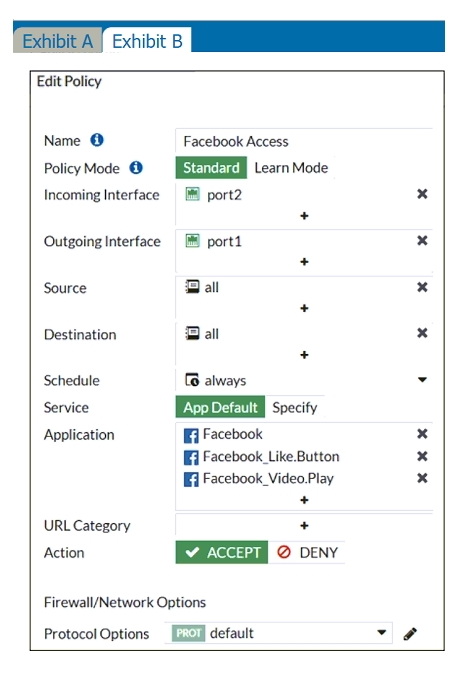
Task: Click the info icon beside Policy Mode
Action: click(136, 167)
